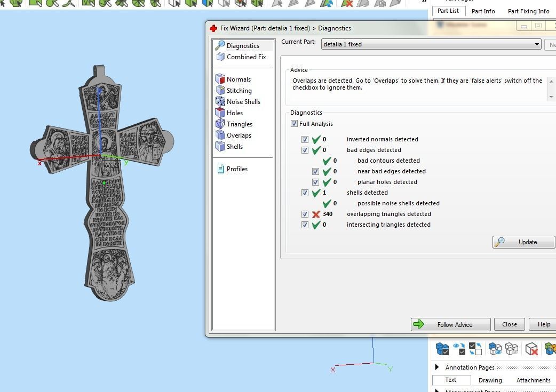The image size is (556, 392).
Task: Click the Advice box scroll down arrow
Action: click(551, 97)
